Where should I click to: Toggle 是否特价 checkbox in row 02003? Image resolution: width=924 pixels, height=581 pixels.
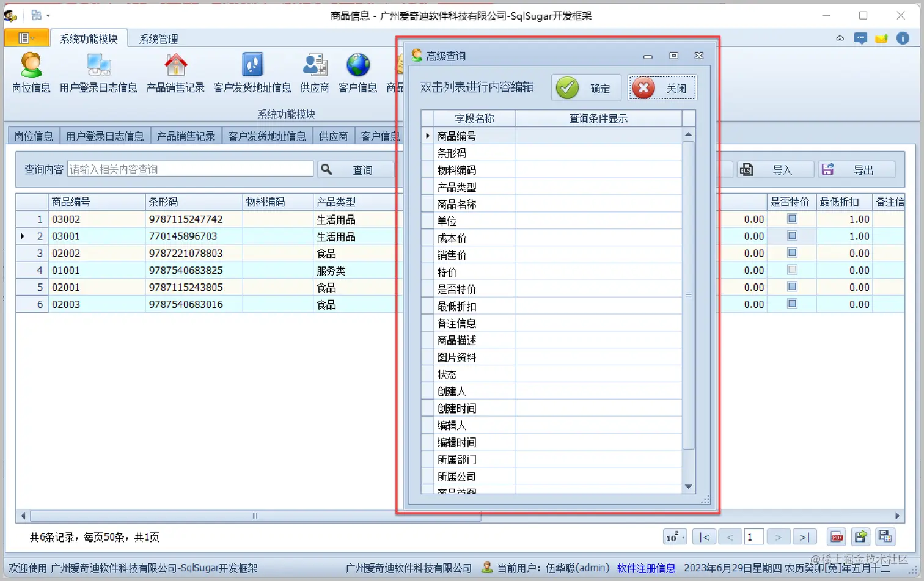pos(792,304)
